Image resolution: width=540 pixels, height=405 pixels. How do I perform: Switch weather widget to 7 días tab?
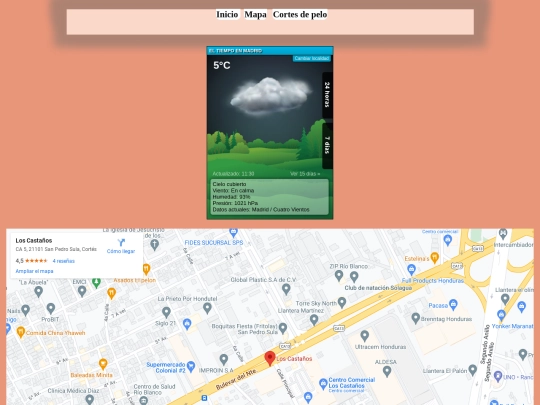[327, 145]
